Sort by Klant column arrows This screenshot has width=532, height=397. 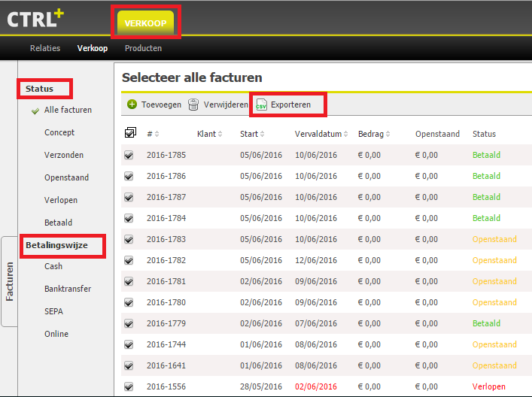(x=220, y=134)
